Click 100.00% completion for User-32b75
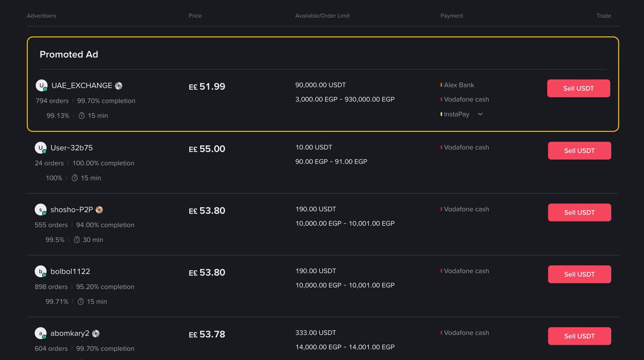 (x=104, y=163)
